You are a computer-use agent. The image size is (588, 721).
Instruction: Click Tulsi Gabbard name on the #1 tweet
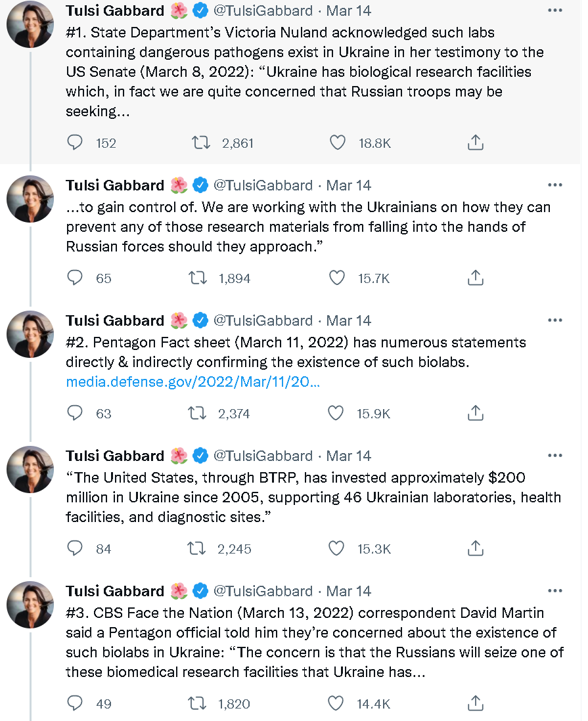pyautogui.click(x=115, y=11)
